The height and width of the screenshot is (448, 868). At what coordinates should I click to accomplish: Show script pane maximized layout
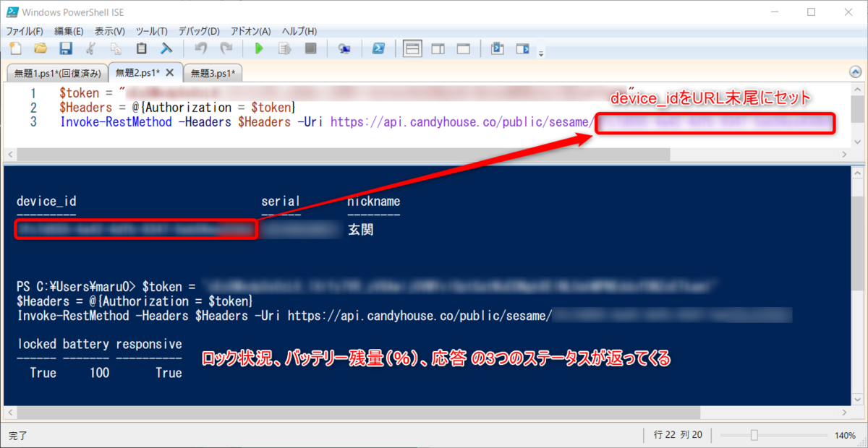[x=463, y=49]
